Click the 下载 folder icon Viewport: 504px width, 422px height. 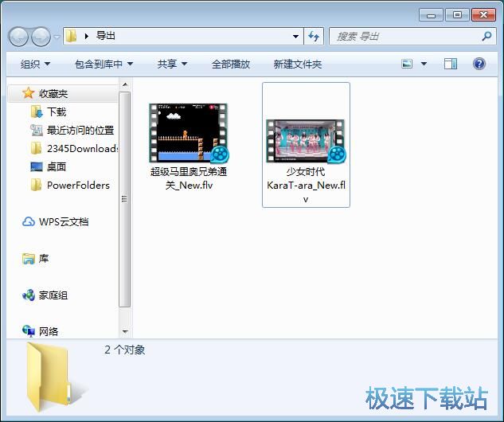37,111
